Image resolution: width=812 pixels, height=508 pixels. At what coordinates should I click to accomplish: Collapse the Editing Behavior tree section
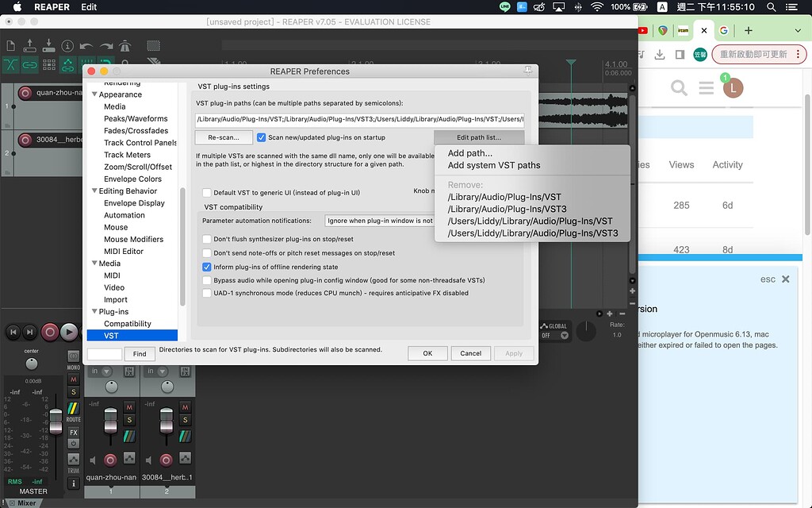coord(94,190)
